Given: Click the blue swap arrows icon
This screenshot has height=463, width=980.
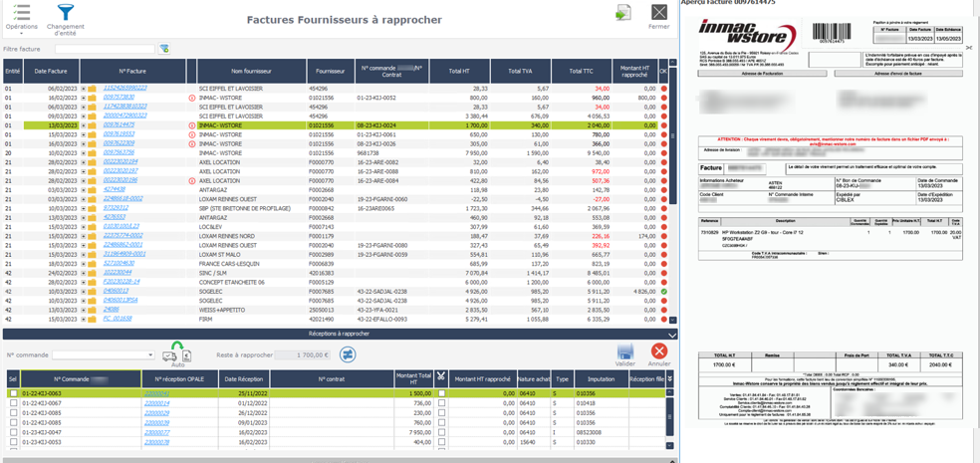Looking at the screenshot, I should tap(348, 355).
